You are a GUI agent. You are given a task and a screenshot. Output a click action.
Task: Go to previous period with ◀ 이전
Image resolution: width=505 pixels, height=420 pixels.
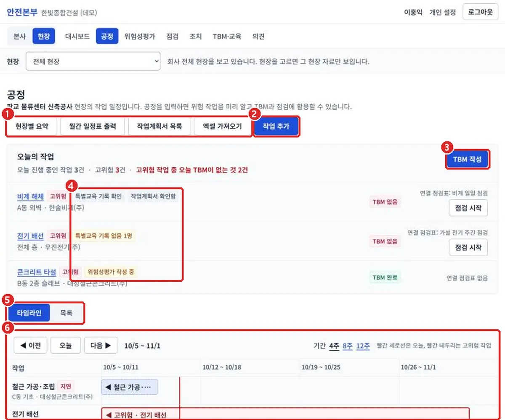[30, 346]
